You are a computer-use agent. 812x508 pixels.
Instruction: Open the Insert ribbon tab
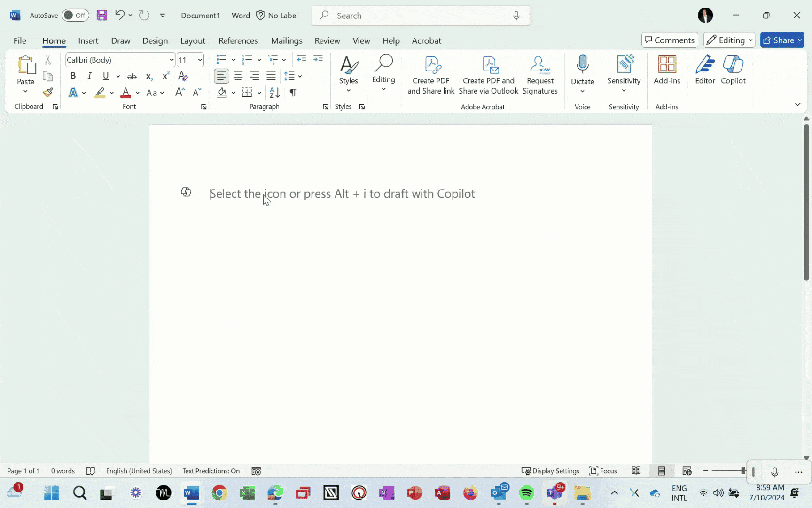(88, 40)
